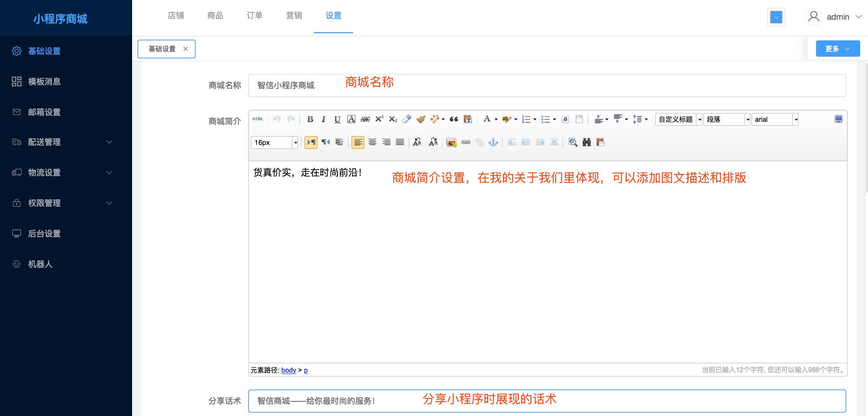This screenshot has height=416, width=868.
Task: Open 段落 paragraph format combo box
Action: 727,119
